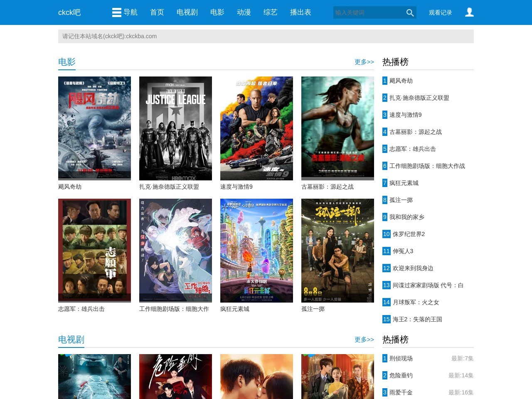
Task: Open 观看记录 watch history
Action: pyautogui.click(x=441, y=12)
